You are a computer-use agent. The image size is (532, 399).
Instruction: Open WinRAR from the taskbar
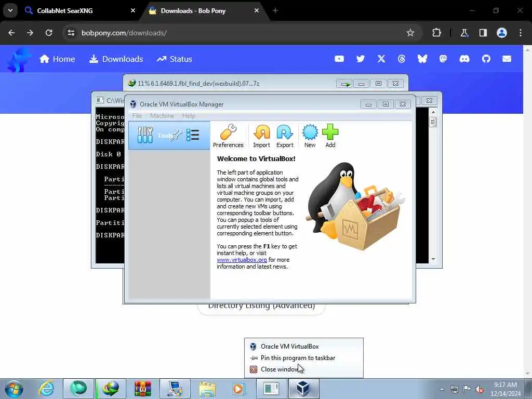pyautogui.click(x=143, y=389)
